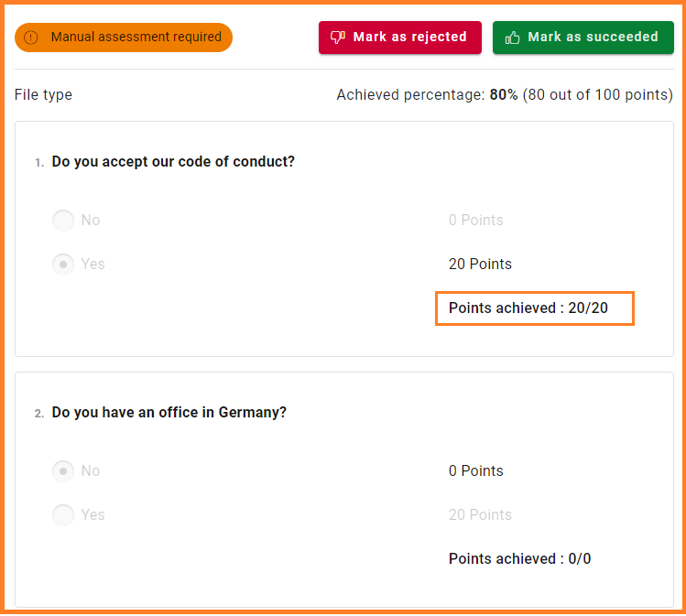
Task: Click the Manual assessment required text
Action: coord(136,38)
